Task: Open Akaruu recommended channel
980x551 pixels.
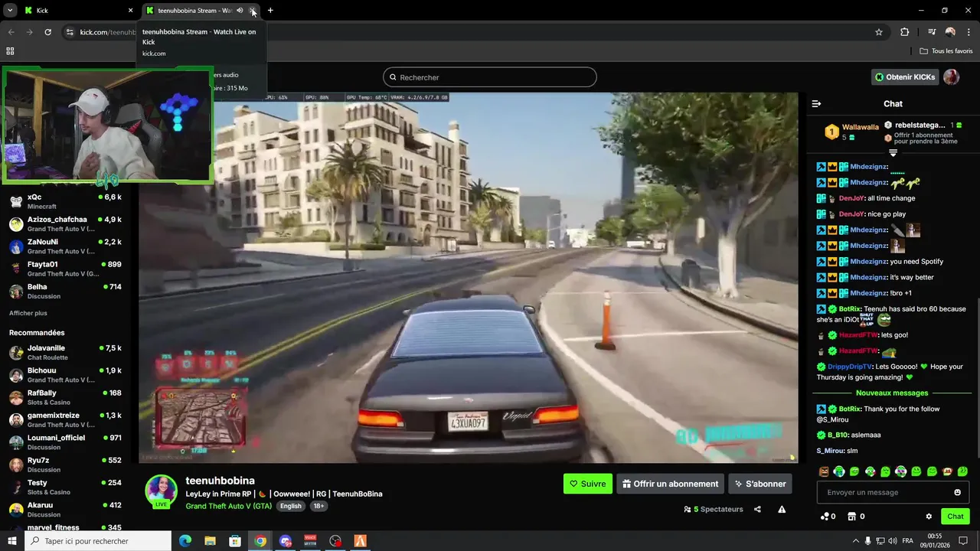Action: click(65, 510)
